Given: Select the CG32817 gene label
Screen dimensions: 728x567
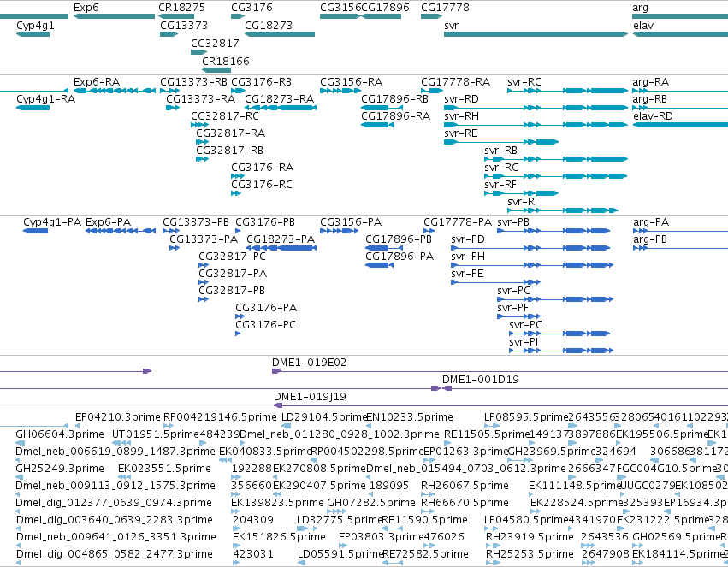Looking at the screenshot, I should (x=215, y=43).
